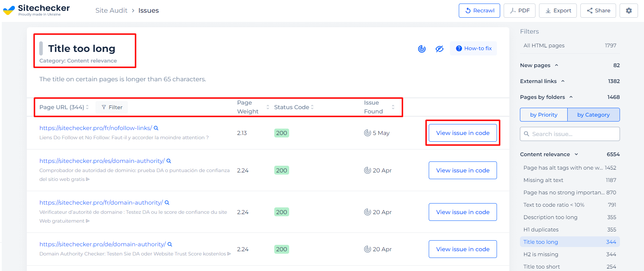Open the Filter button in the table header

click(112, 107)
